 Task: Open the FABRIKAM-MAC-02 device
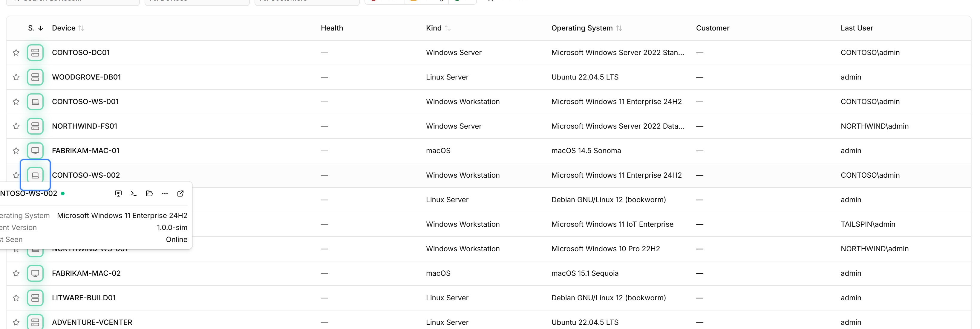pyautogui.click(x=86, y=273)
